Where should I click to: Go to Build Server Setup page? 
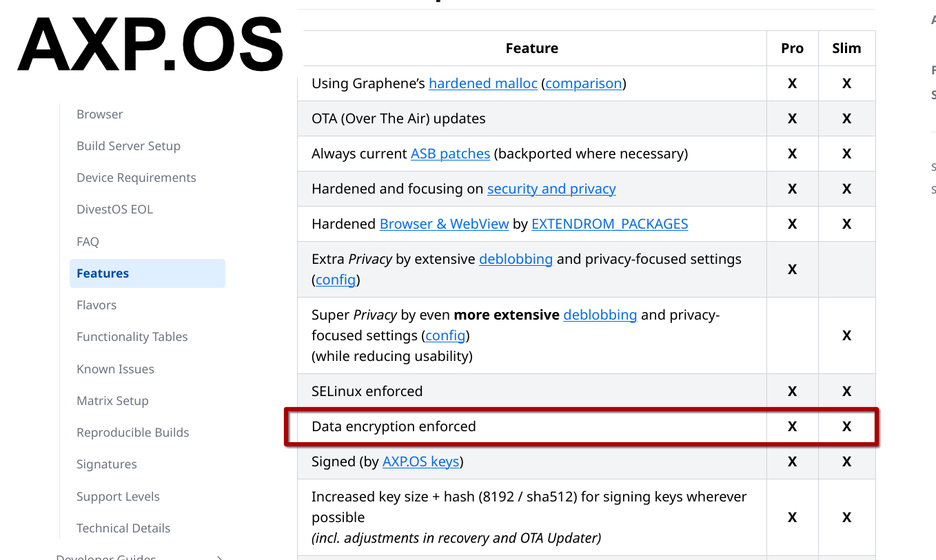coord(128,146)
